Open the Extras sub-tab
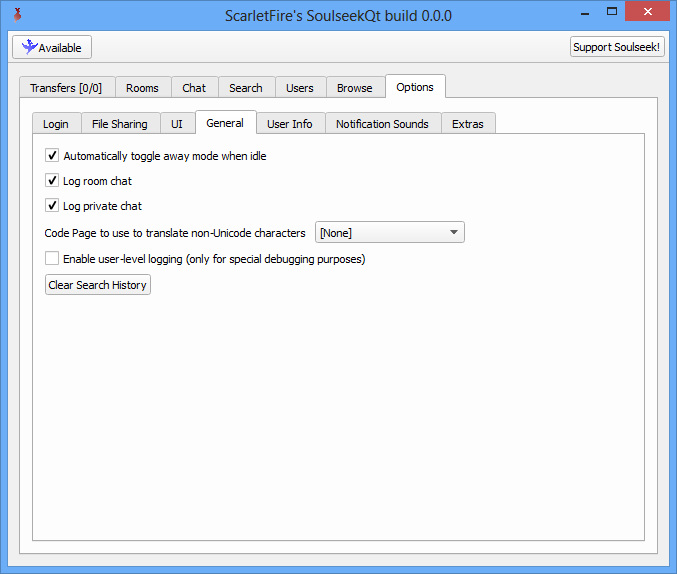This screenshot has height=574, width=677. tap(468, 124)
